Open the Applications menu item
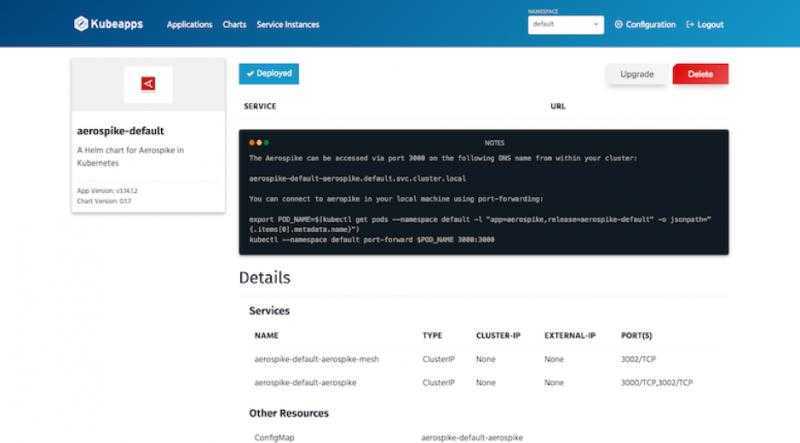 [189, 24]
